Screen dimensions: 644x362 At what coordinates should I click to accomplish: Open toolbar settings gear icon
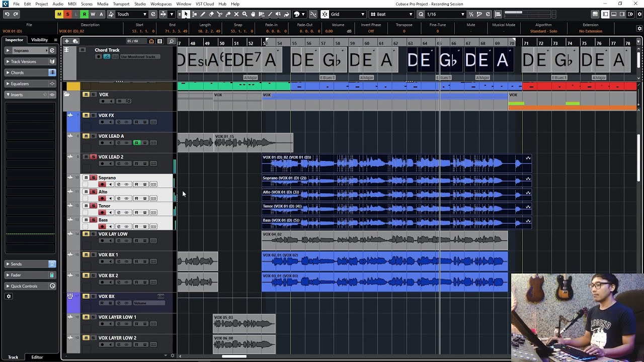639,14
